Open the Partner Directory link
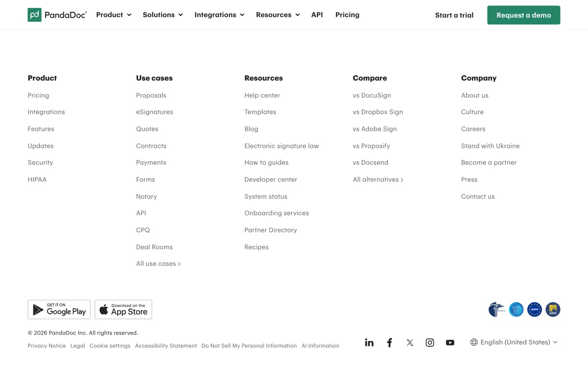Viewport: 588px width, 368px height. tap(271, 230)
